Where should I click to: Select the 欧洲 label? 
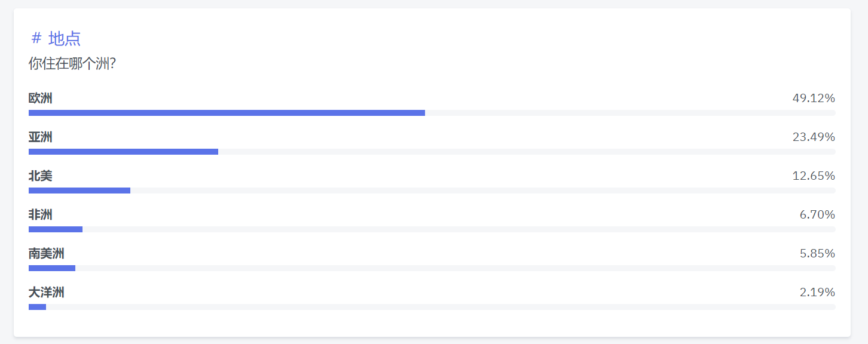tap(41, 98)
